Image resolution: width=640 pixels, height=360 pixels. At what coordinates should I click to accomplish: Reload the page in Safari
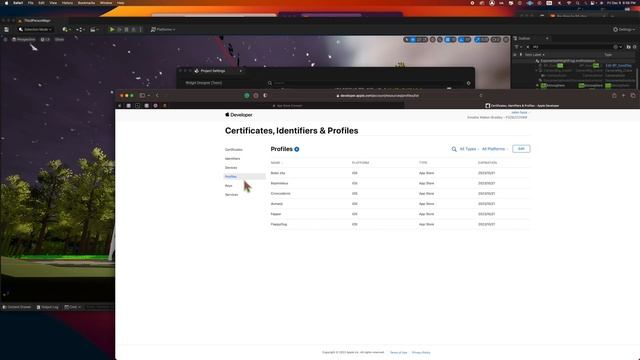[481, 96]
